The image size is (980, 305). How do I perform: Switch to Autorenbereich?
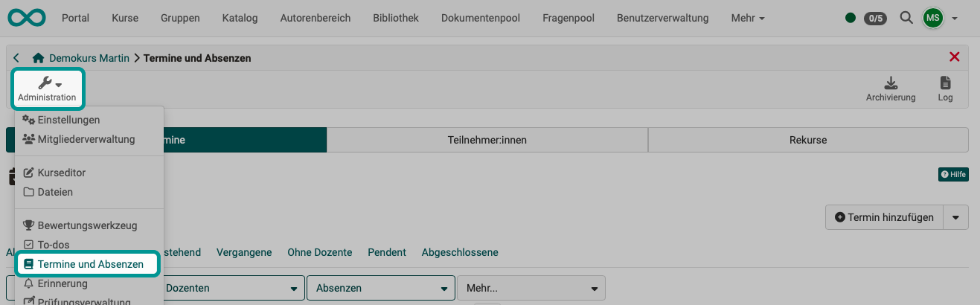[316, 18]
